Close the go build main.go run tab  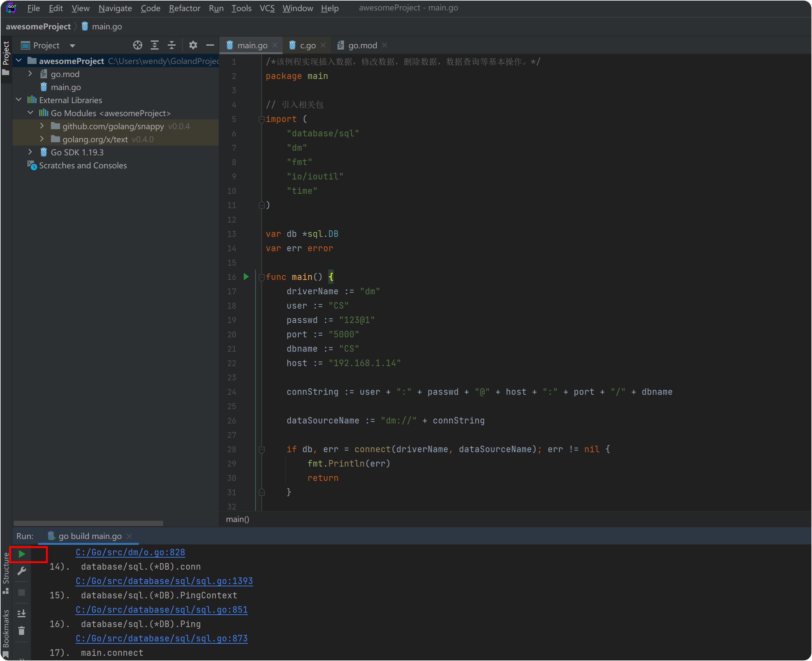(x=129, y=536)
